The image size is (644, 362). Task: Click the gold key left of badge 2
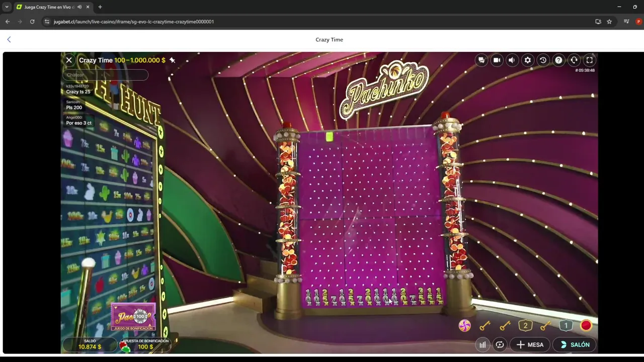[x=505, y=325]
